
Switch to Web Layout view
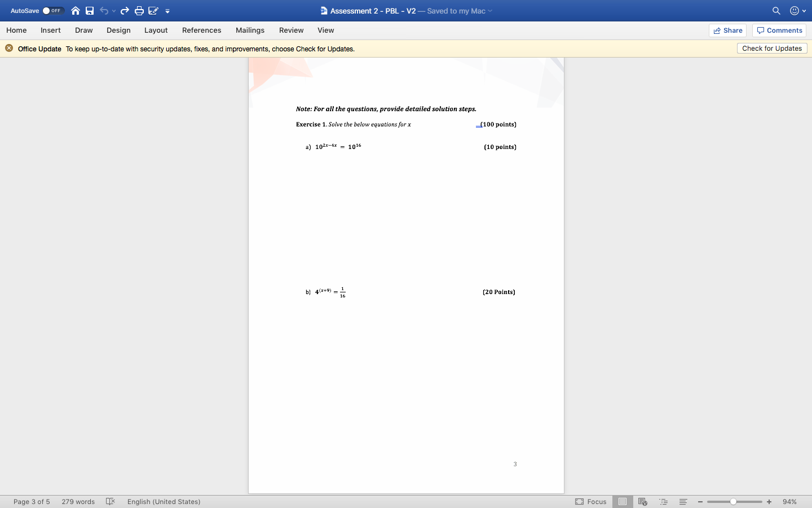click(x=643, y=501)
